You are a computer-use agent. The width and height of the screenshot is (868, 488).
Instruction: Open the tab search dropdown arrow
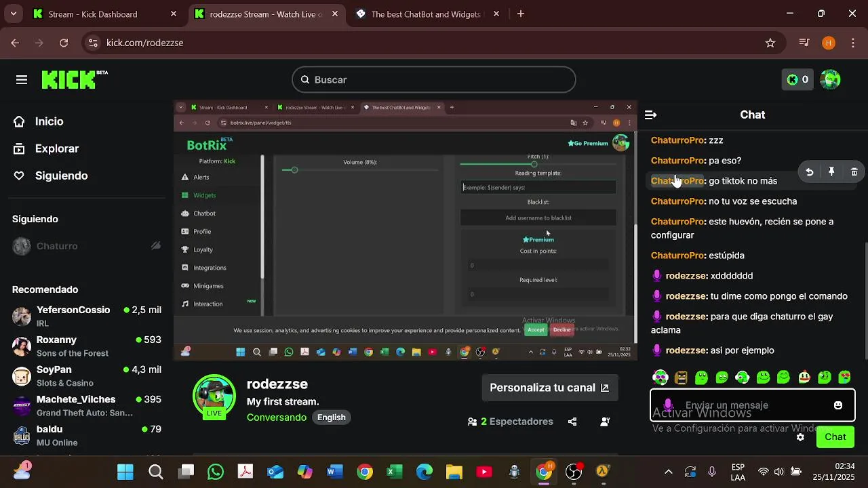pos(14,14)
